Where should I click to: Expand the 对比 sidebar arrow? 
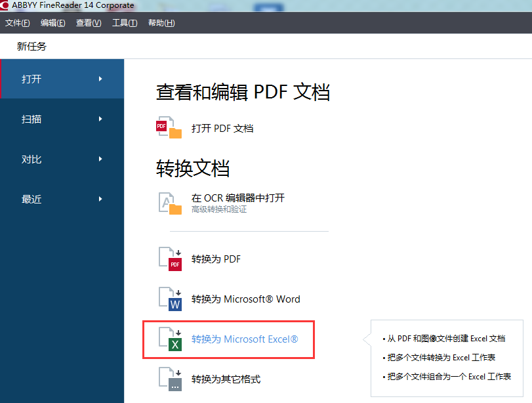100,159
